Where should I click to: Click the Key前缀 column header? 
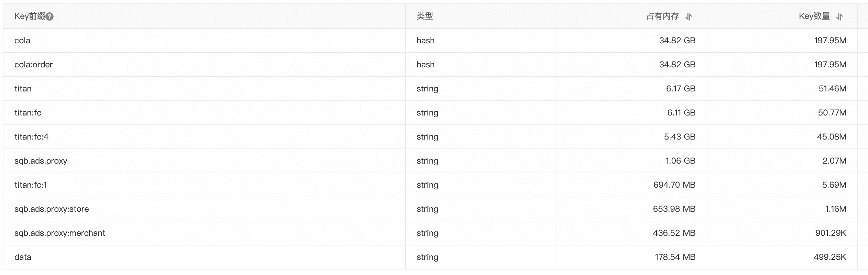pyautogui.click(x=30, y=16)
